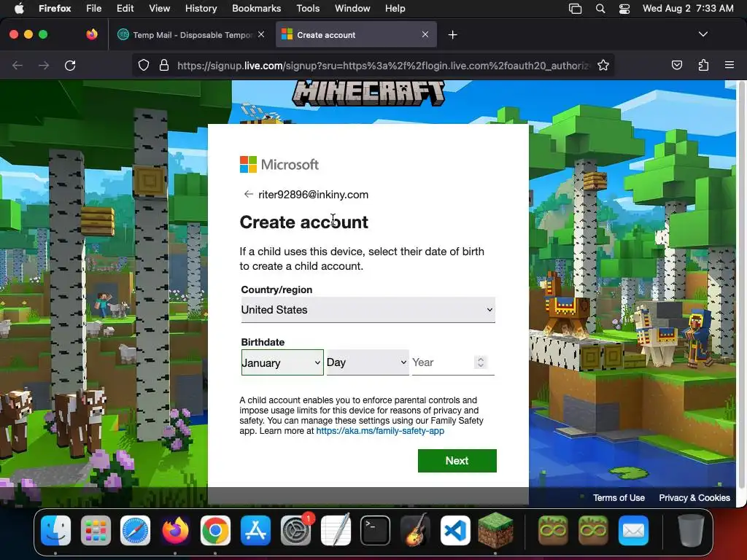Open the App Store from the dock
747x560 pixels.
pyautogui.click(x=256, y=530)
